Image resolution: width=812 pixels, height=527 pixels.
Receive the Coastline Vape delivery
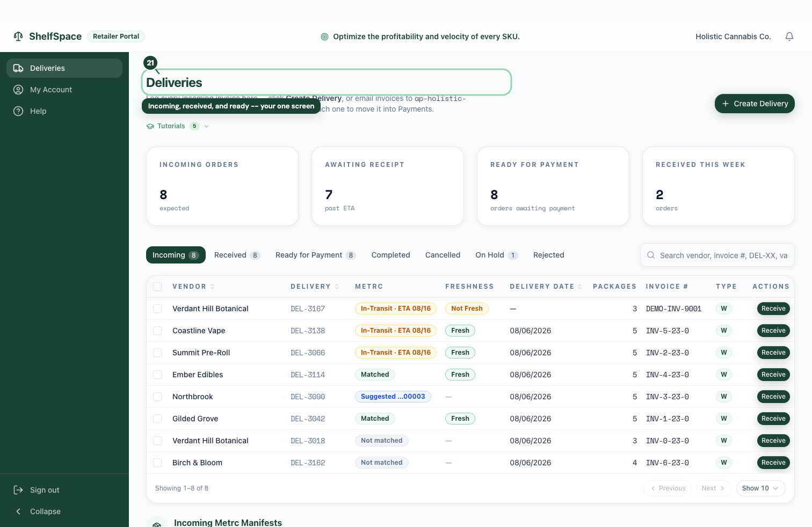[x=773, y=331]
